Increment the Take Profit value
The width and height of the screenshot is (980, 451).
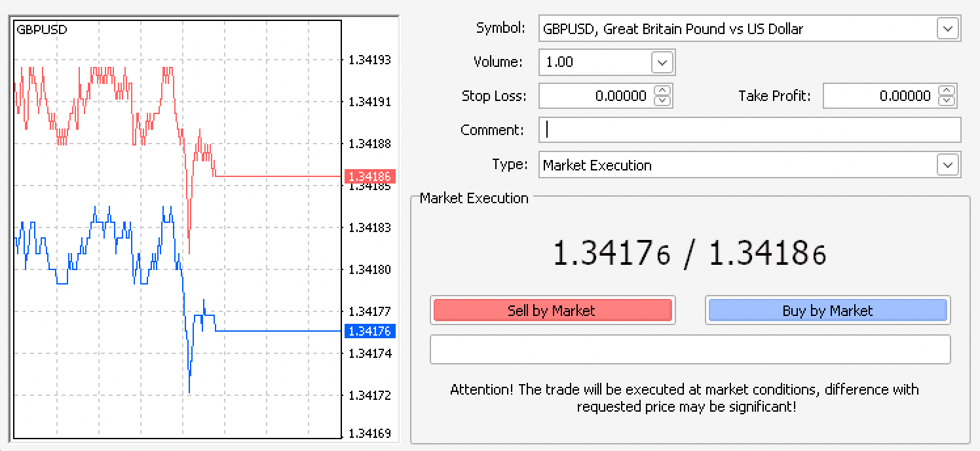[x=946, y=92]
